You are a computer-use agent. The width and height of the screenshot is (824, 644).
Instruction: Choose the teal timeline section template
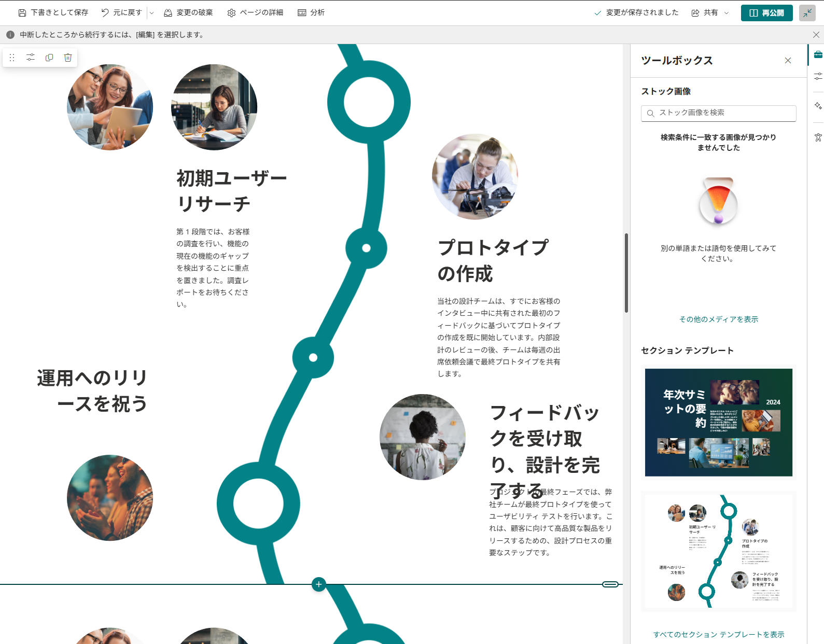[x=719, y=551]
